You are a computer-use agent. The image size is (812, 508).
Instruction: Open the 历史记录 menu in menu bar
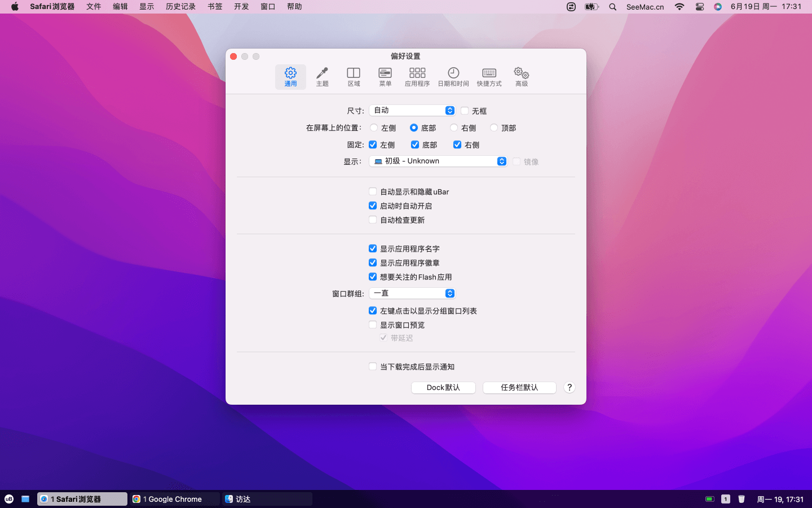pyautogui.click(x=180, y=7)
